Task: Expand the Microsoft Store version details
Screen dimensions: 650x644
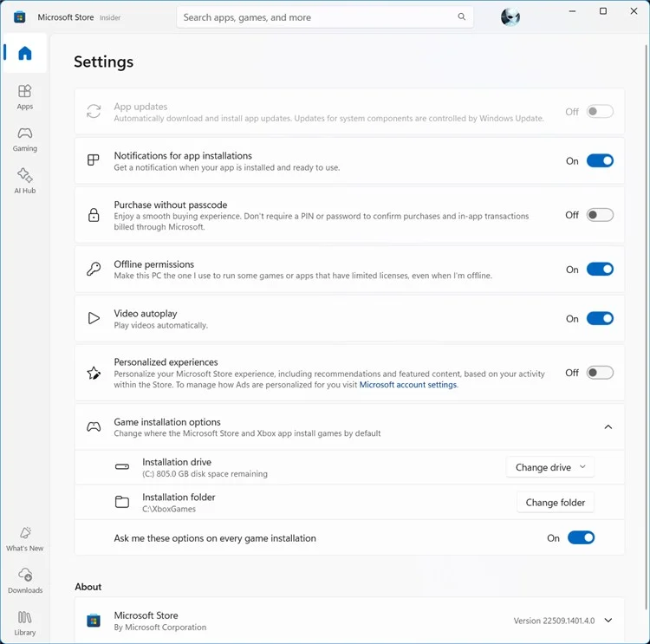Action: coord(608,621)
